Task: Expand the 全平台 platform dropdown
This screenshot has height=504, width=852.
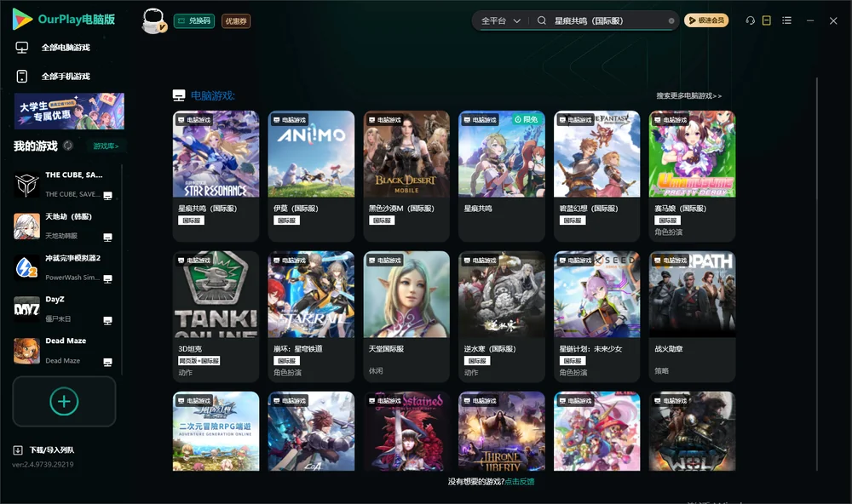Action: pyautogui.click(x=500, y=20)
